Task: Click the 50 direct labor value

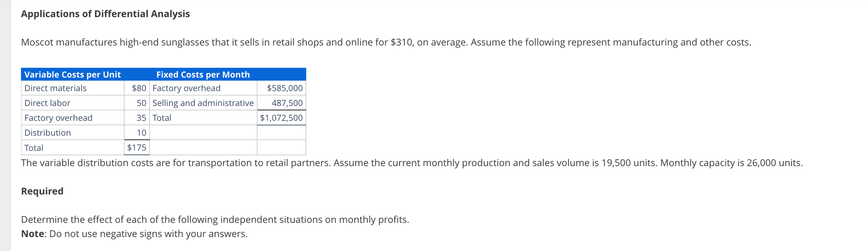Action: point(141,103)
